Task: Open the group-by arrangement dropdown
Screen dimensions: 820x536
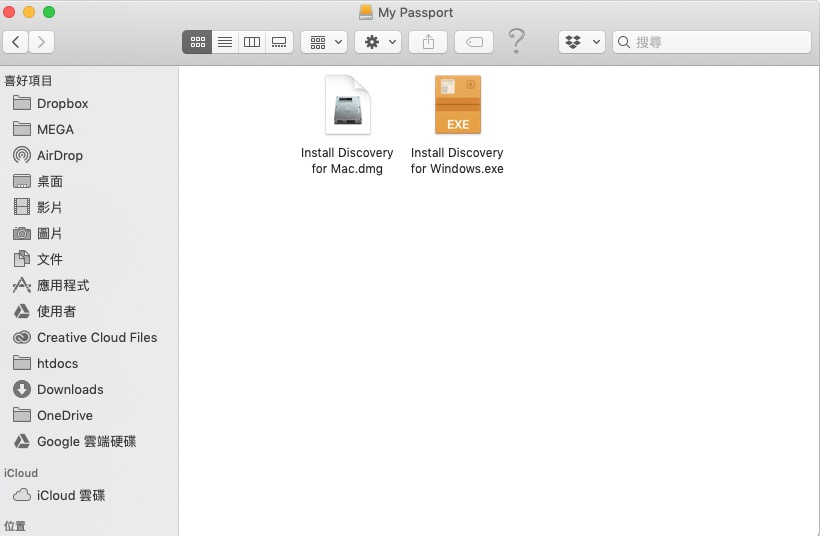Action: click(x=324, y=42)
